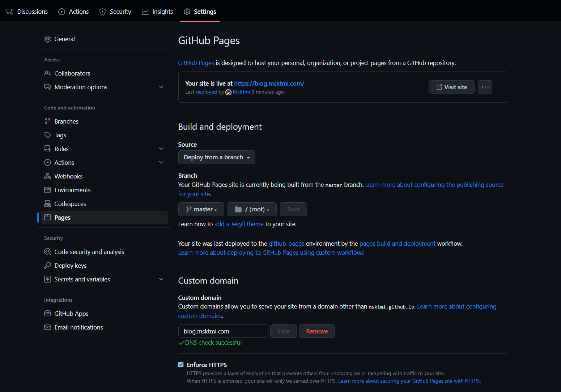Open the Security tab
Image resolution: width=561 pixels, height=392 pixels.
coord(115,12)
